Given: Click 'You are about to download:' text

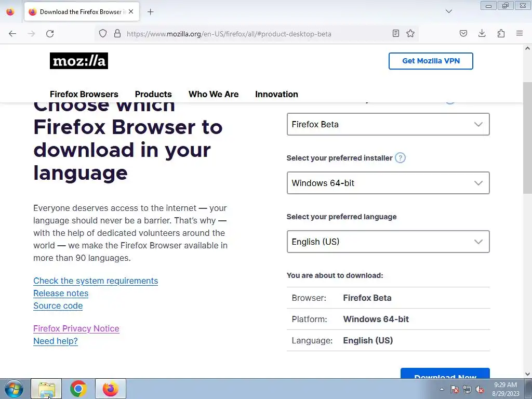Looking at the screenshot, I should tap(335, 275).
